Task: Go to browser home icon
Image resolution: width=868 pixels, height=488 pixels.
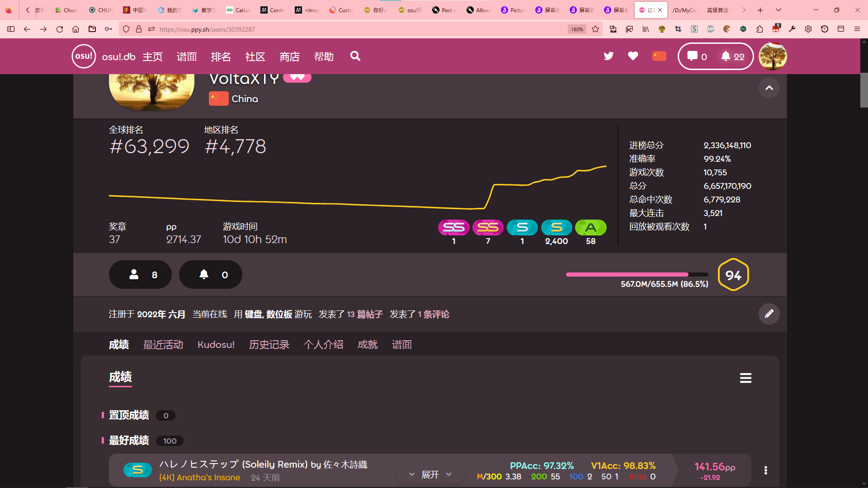Action: [x=76, y=29]
